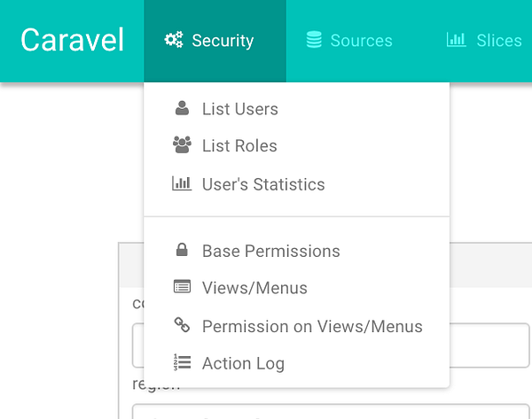Image resolution: width=532 pixels, height=419 pixels.
Task: Click the Sources database icon
Action: pos(314,40)
